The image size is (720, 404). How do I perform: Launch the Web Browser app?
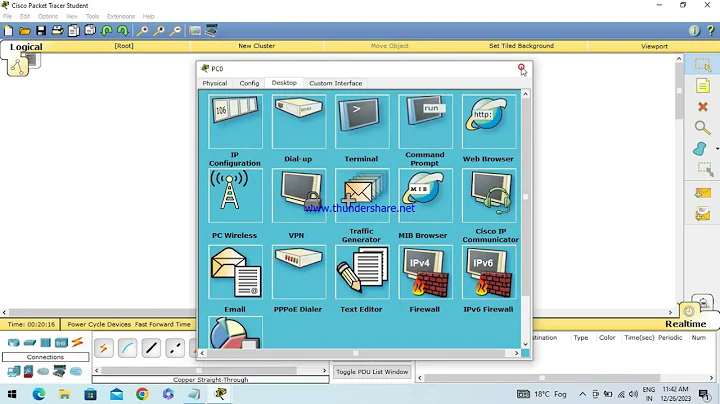(x=489, y=122)
